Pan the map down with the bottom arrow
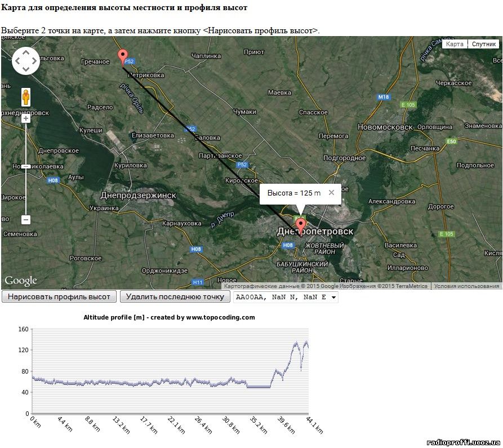The width and height of the screenshot is (503, 448). 26,69
